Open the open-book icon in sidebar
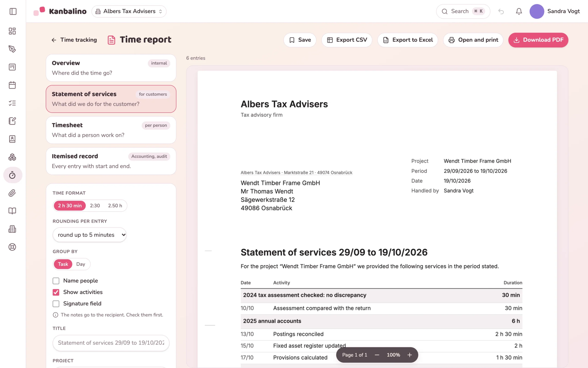588x368 pixels. pyautogui.click(x=12, y=211)
